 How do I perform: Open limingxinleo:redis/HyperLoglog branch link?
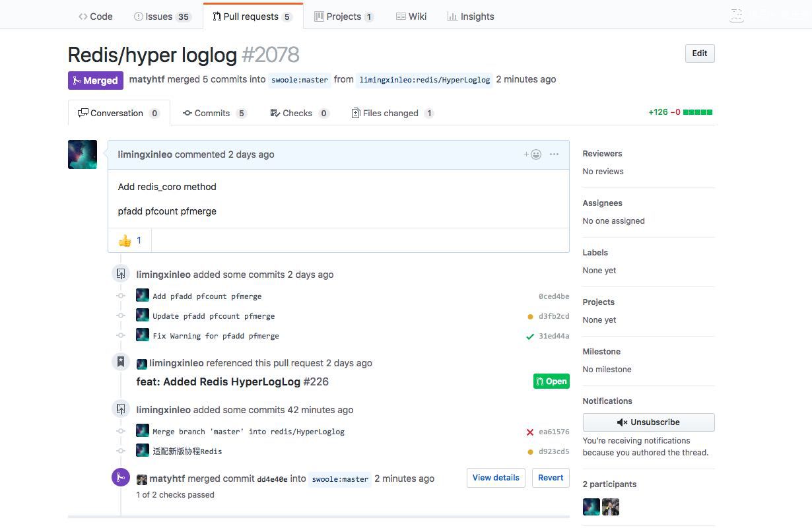click(x=424, y=80)
